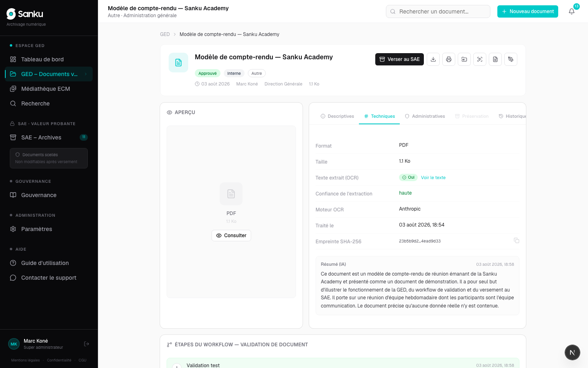Click the pen signature icon
The height and width of the screenshot is (368, 588).
pos(511,59)
